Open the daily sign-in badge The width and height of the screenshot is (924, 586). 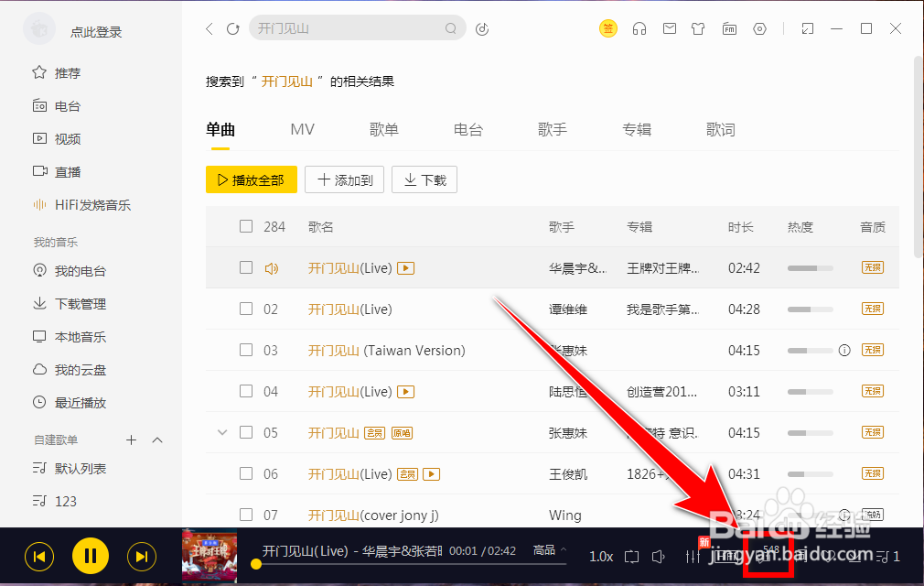(608, 28)
